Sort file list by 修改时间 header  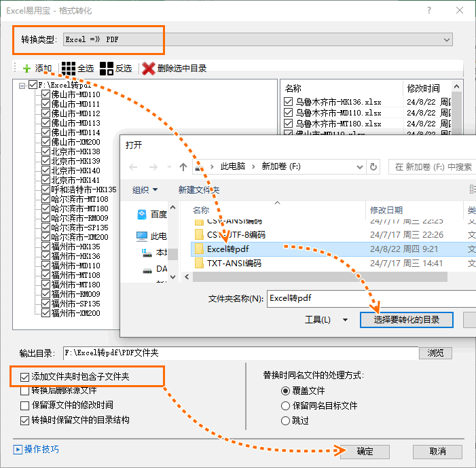(423, 88)
